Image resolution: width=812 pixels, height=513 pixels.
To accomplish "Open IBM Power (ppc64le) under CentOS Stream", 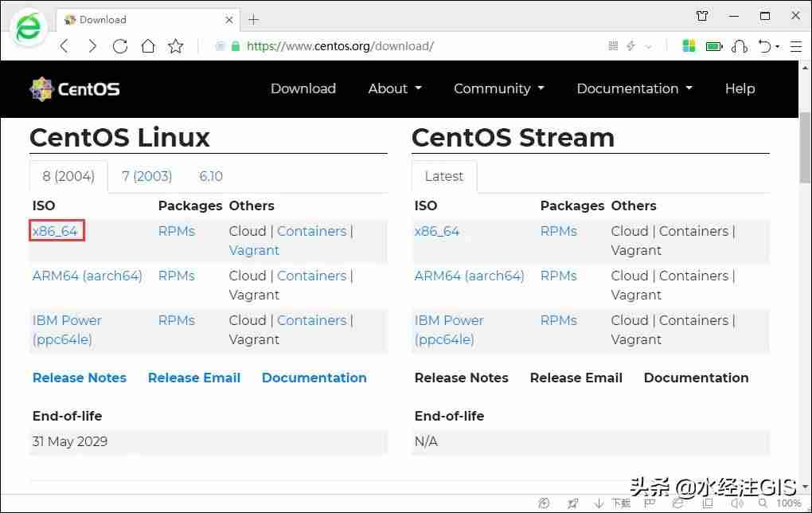I will tap(449, 330).
